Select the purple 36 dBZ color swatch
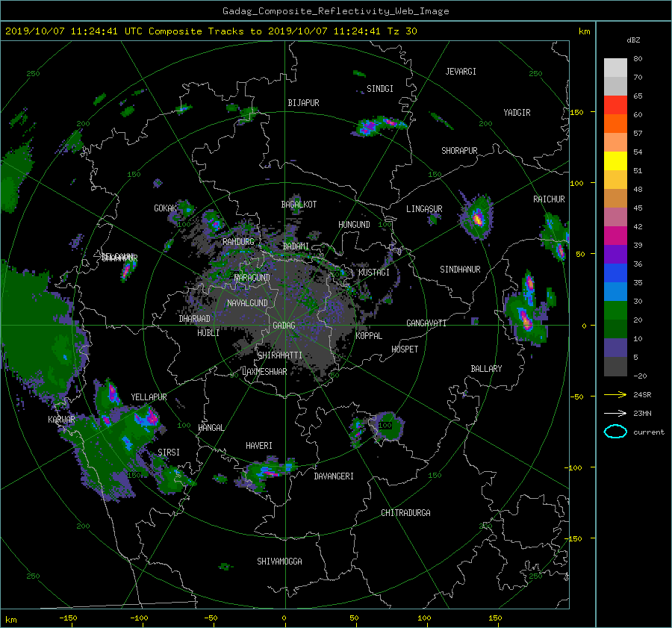Screen dimensions: 672x628 point(615,255)
